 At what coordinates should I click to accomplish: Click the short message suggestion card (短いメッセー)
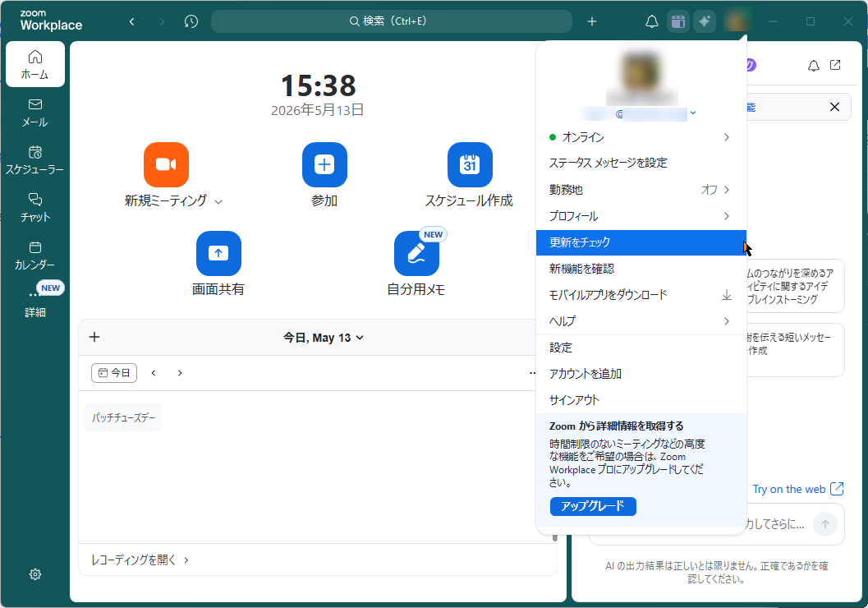click(x=795, y=350)
